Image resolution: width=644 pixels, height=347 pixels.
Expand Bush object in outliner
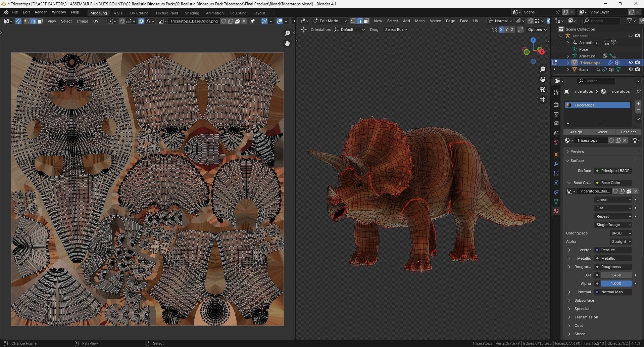click(568, 70)
